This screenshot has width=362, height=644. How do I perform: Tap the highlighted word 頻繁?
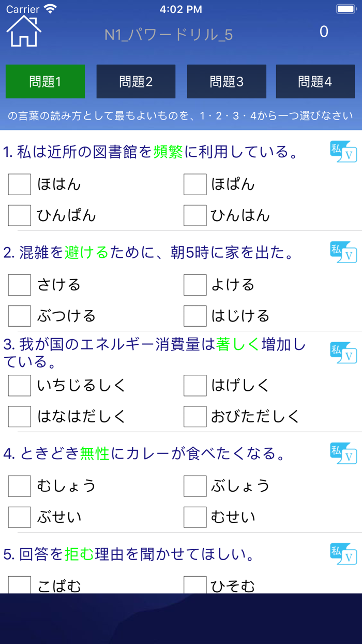[168, 152]
